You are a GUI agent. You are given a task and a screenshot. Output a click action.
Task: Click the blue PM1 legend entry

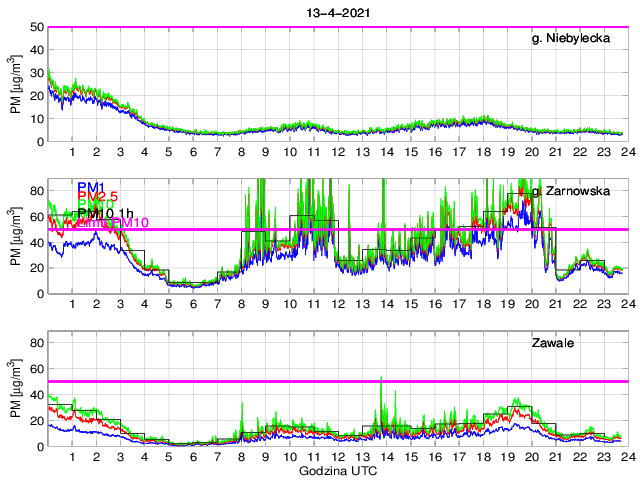(91, 186)
